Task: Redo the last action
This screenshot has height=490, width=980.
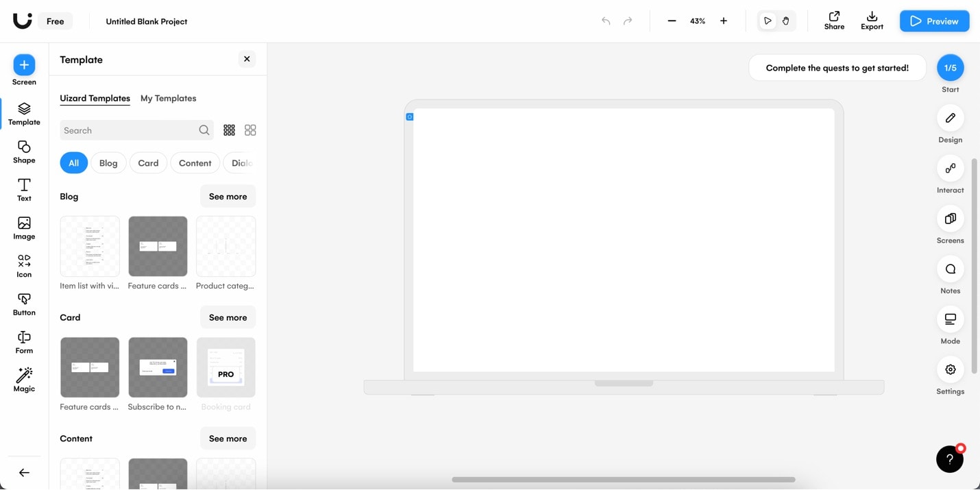Action: (x=628, y=21)
